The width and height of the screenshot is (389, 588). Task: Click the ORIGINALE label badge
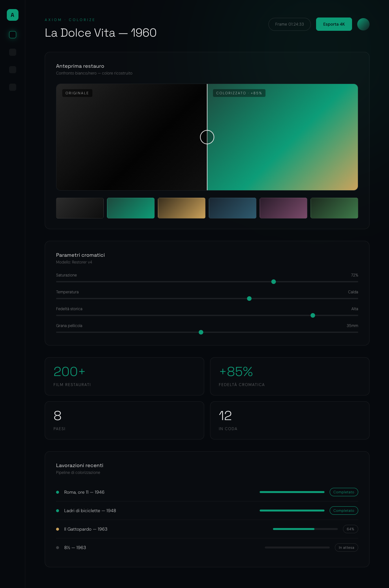(77, 93)
